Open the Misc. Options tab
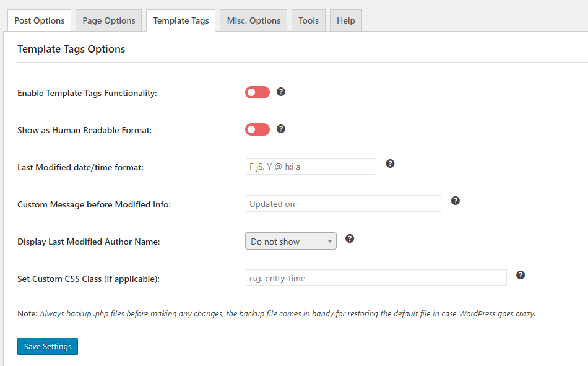The height and width of the screenshot is (366, 588). click(x=254, y=20)
